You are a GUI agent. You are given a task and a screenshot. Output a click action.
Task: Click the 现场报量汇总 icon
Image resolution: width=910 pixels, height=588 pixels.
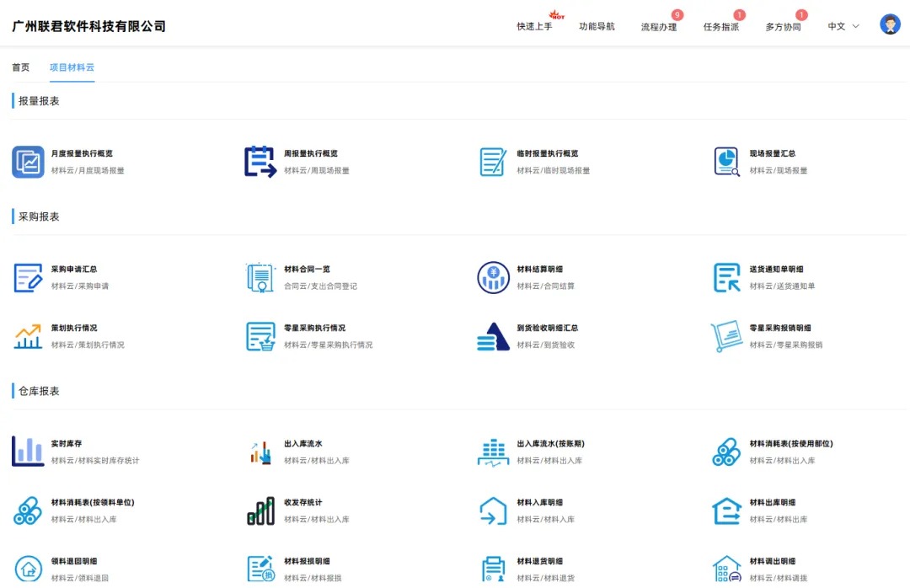click(725, 162)
